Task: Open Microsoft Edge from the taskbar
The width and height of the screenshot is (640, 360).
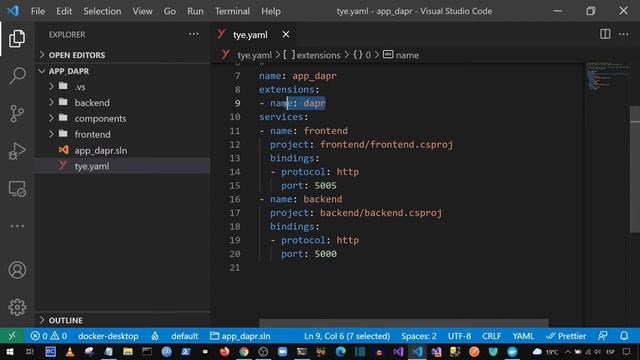Action: tap(340, 352)
